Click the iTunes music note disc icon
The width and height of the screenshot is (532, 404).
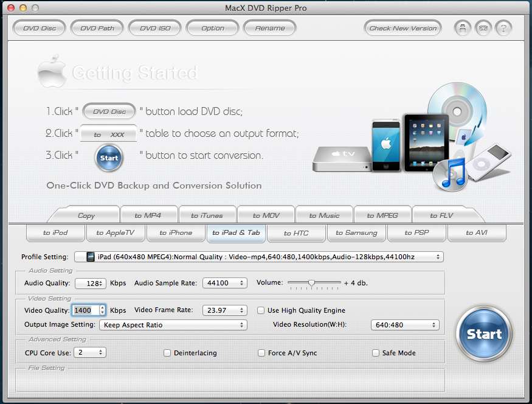click(451, 175)
